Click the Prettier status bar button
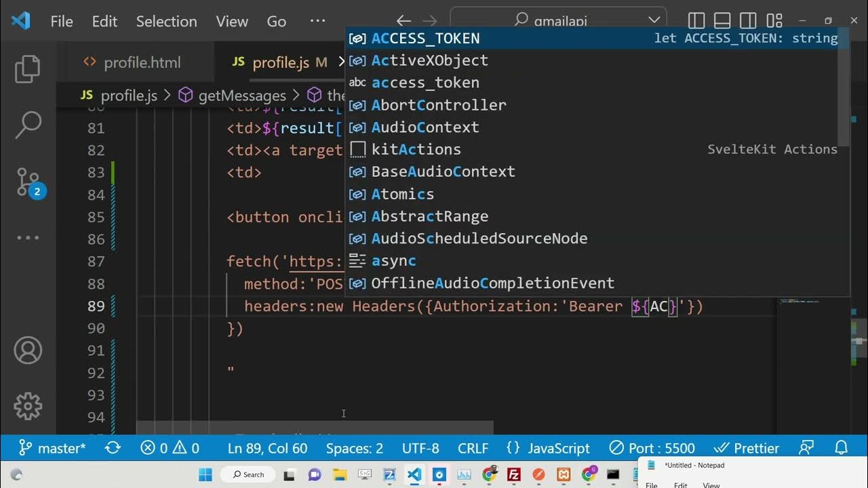 (747, 448)
